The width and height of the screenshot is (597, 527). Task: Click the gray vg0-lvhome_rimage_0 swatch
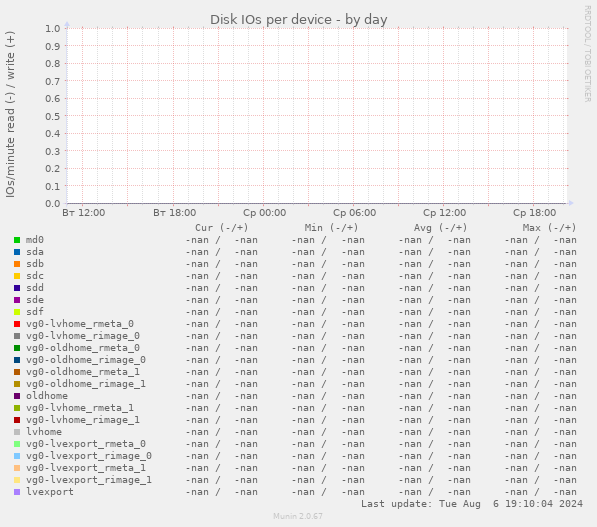point(17,336)
